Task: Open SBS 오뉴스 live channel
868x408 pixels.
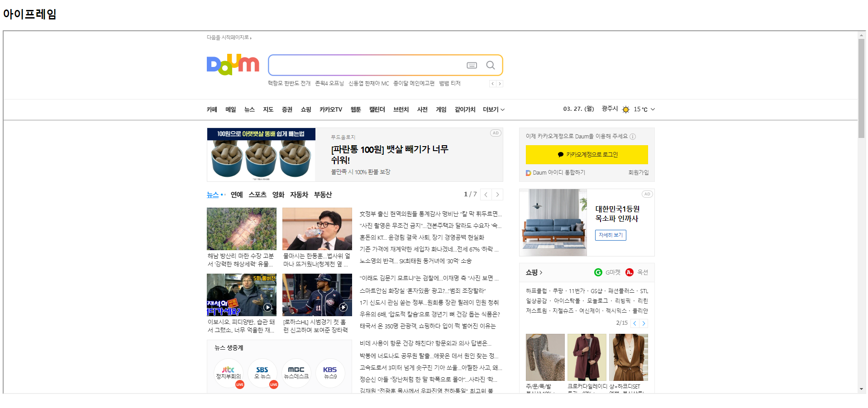Action: click(x=262, y=373)
